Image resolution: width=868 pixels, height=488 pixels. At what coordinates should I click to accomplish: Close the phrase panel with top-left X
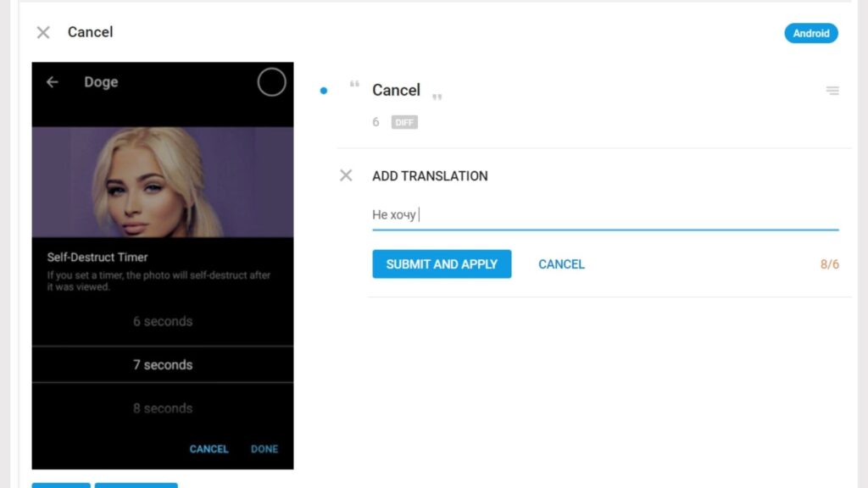[43, 32]
